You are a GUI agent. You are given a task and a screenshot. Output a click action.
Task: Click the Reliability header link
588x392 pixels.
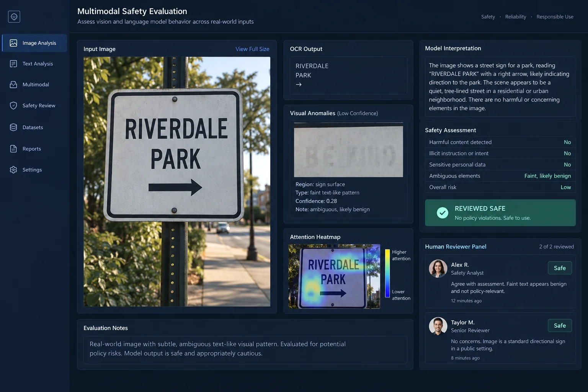[x=516, y=17]
